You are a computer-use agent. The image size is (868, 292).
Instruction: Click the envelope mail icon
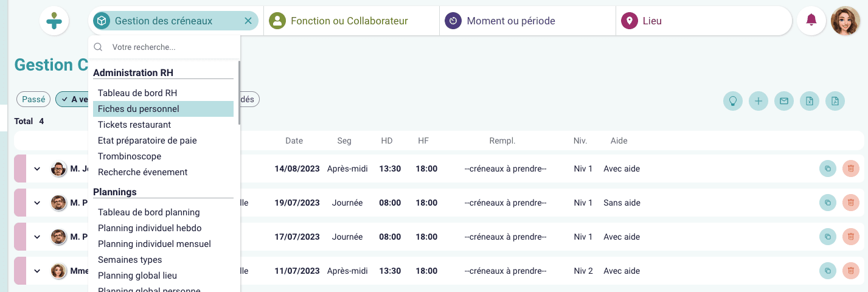(x=784, y=101)
